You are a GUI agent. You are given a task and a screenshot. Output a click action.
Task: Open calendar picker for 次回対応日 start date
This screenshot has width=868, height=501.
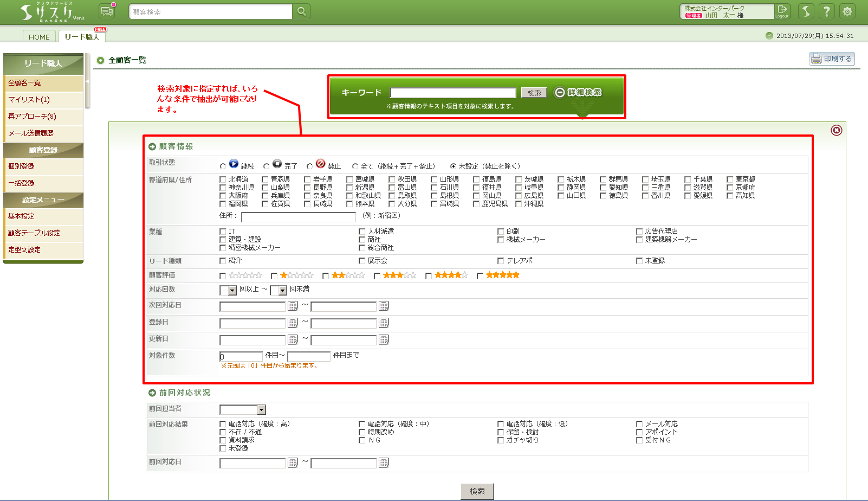coord(293,306)
